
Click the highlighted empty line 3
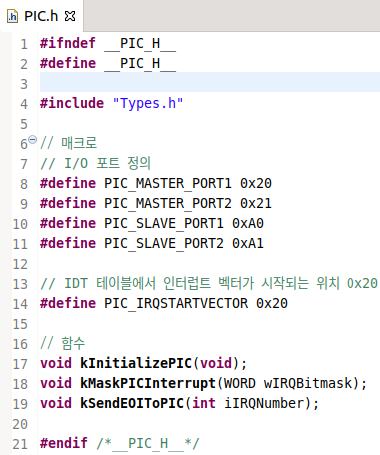210,82
